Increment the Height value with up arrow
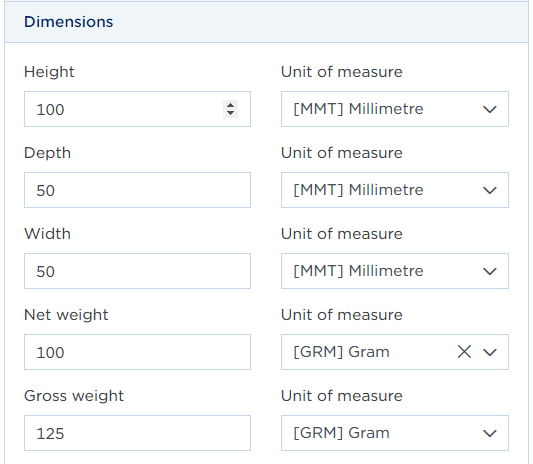 (x=230, y=105)
